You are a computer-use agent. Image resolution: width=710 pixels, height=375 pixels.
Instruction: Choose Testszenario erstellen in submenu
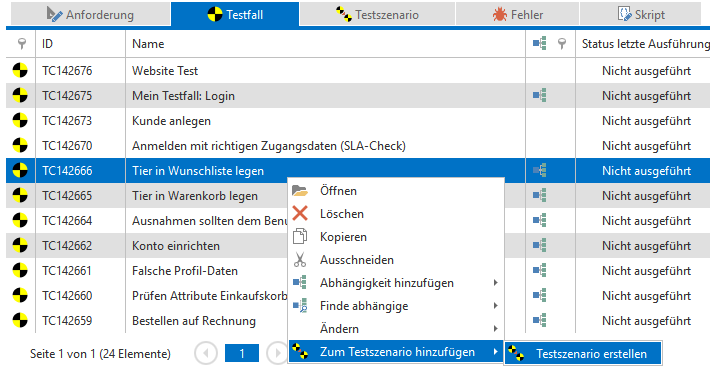pyautogui.click(x=583, y=354)
